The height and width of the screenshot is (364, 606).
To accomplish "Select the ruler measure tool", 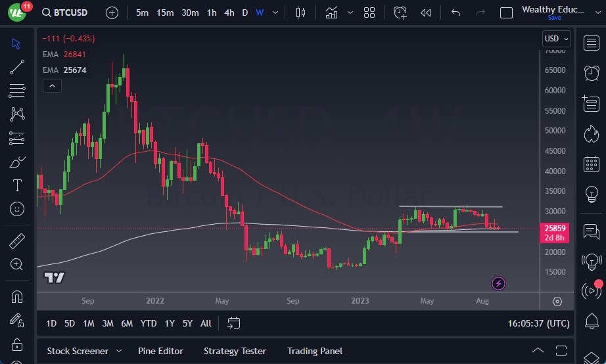I will click(17, 241).
